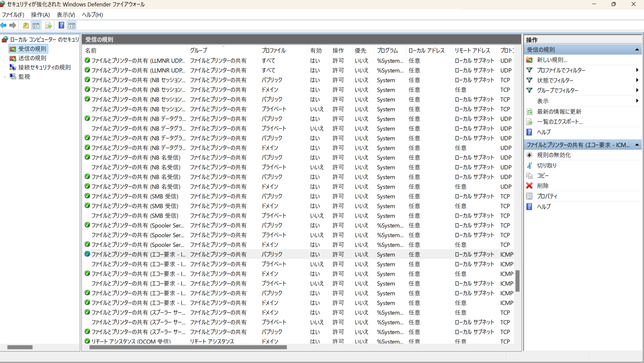The width and height of the screenshot is (644, 363).
Task: Open the プロファイルでフィルター submenu
Action: coord(583,70)
